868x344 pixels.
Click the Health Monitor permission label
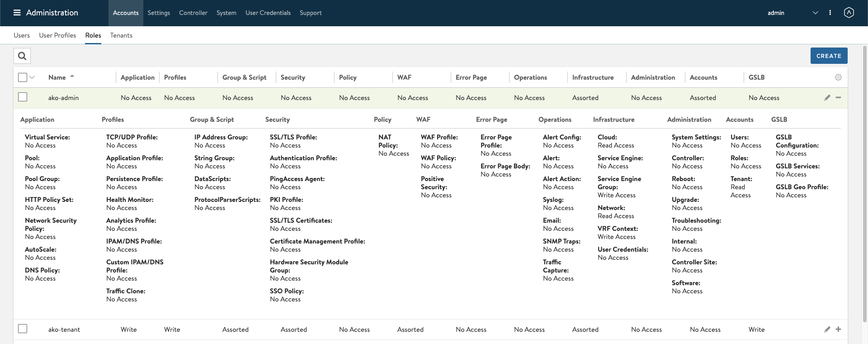pyautogui.click(x=130, y=200)
